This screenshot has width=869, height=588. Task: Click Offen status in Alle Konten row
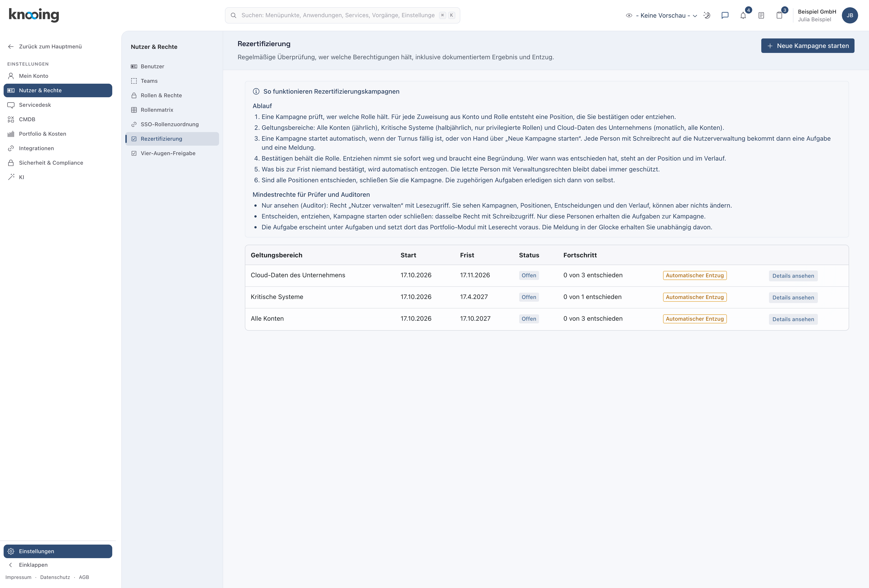529,319
